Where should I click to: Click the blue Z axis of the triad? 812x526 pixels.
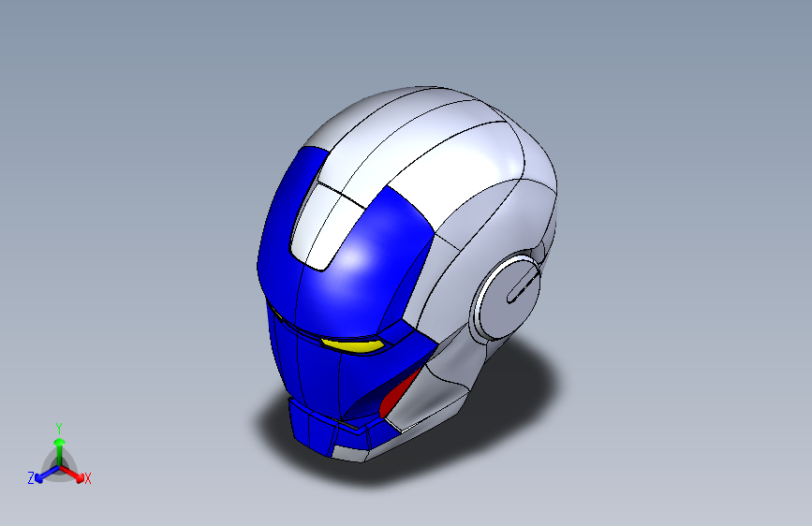pos(48,474)
